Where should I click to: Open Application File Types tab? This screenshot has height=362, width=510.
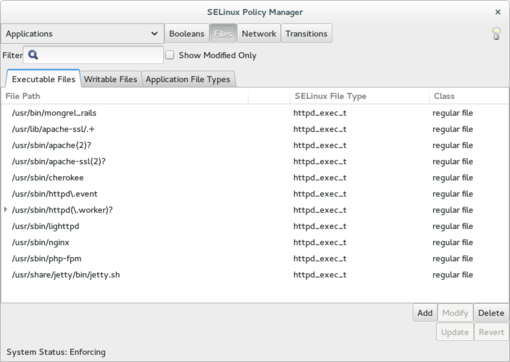point(188,79)
